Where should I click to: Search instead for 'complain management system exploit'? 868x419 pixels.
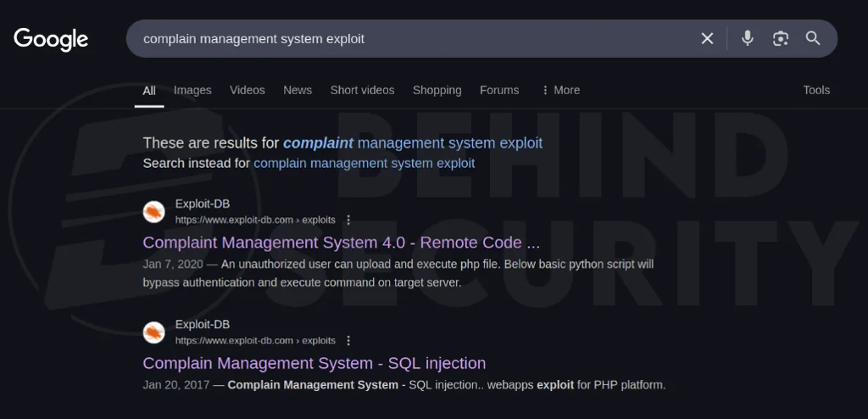point(364,164)
